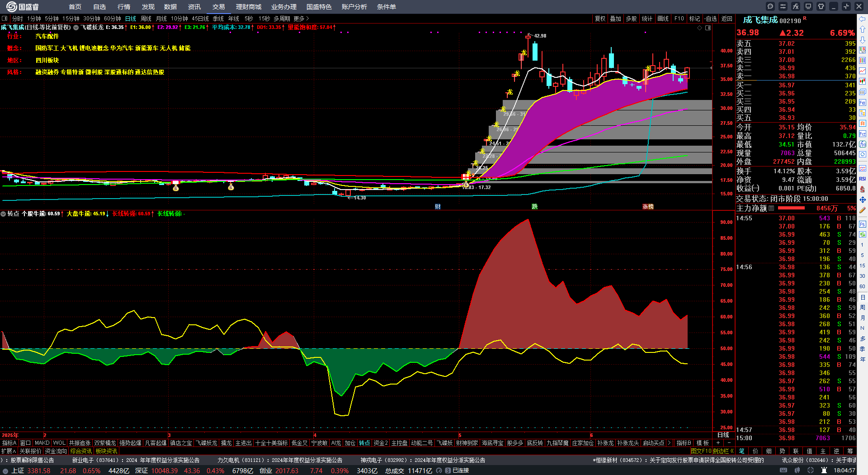Click the F10 icon in right sidebar
The width and height of the screenshot is (868, 475).
863,103
